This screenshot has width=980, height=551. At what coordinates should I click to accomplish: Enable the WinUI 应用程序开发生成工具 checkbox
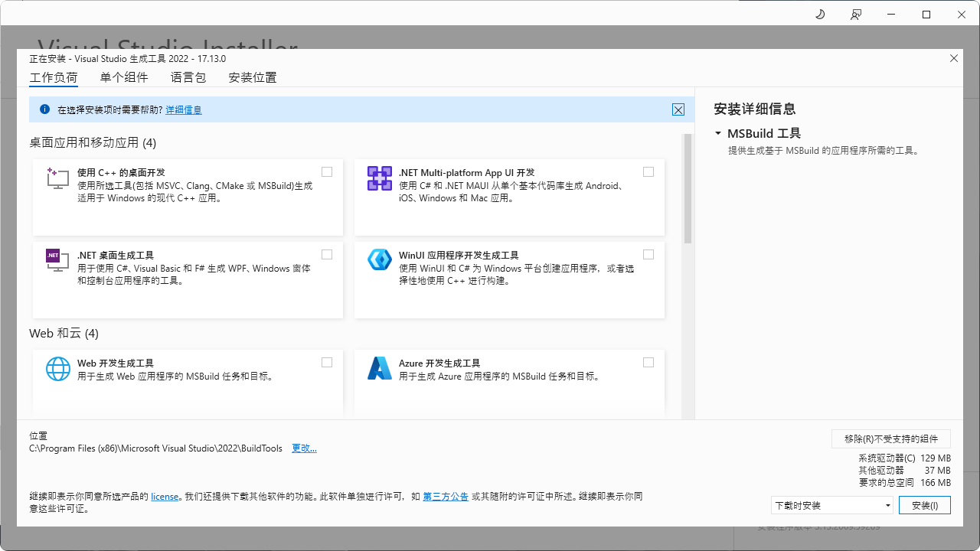coord(648,254)
